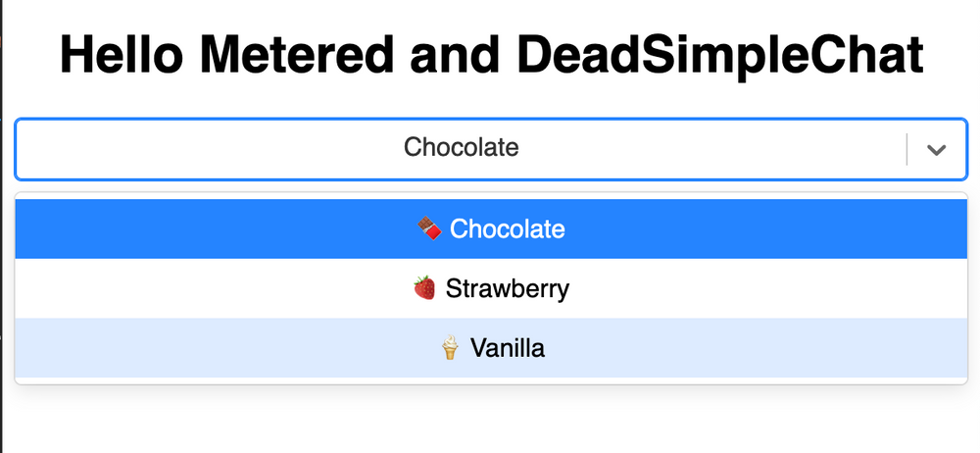Pick the Vanilla option in dropdown
980x453 pixels.
(x=491, y=348)
